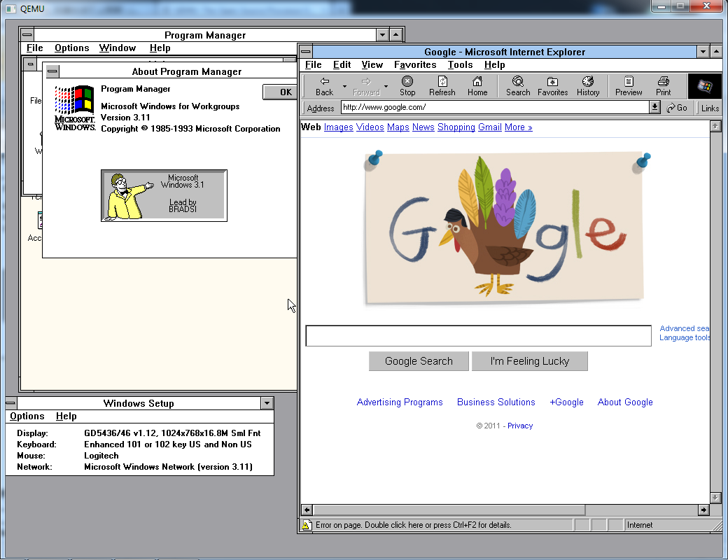Image resolution: width=728 pixels, height=560 pixels.
Task: Open the Business Solutions link
Action: pos(496,402)
